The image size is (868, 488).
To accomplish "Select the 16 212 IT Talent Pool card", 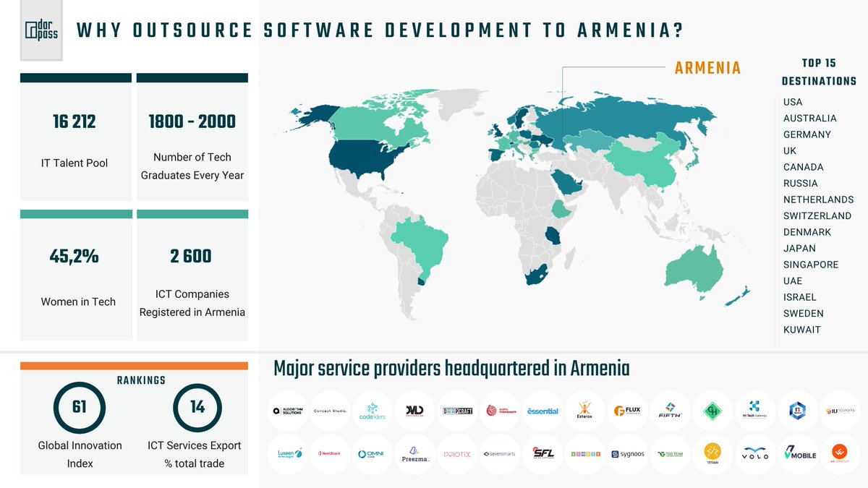I will (x=75, y=137).
